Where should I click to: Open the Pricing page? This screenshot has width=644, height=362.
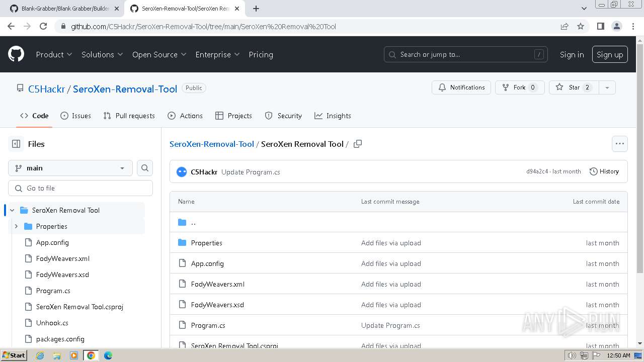pos(261,54)
